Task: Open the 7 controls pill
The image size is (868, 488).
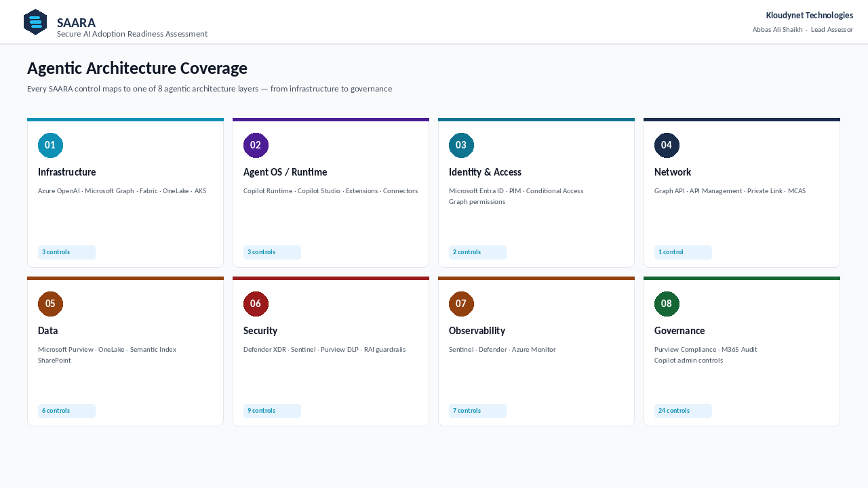Action: pos(477,411)
